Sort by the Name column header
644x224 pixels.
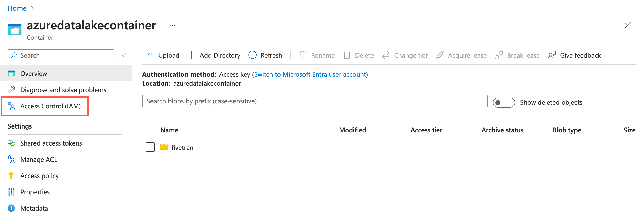click(x=169, y=130)
